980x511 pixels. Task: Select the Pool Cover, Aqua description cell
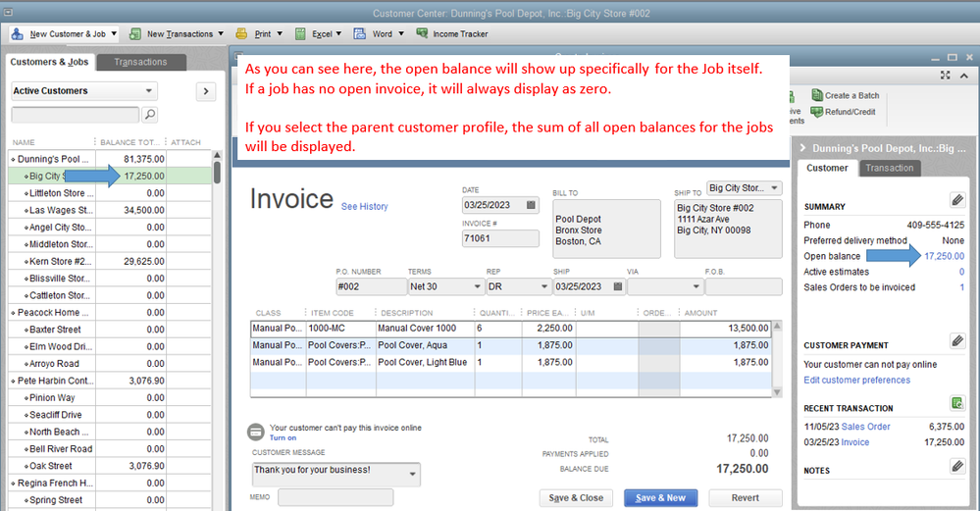[425, 345]
